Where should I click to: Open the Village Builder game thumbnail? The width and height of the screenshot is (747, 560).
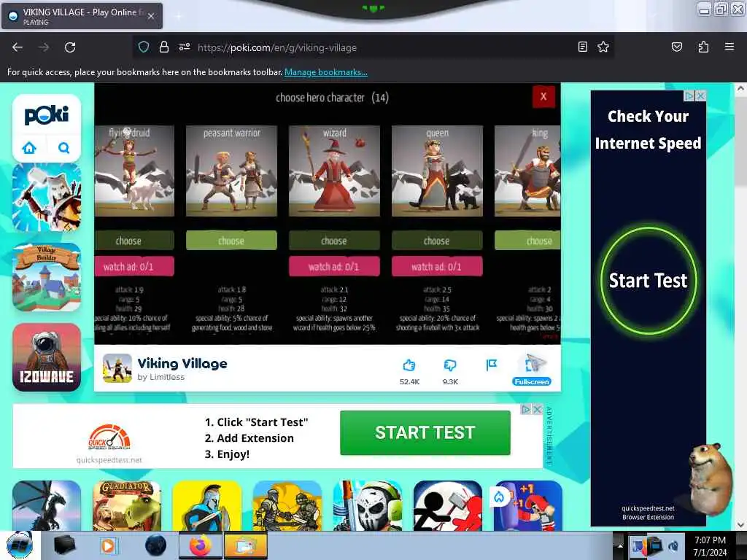click(x=46, y=277)
